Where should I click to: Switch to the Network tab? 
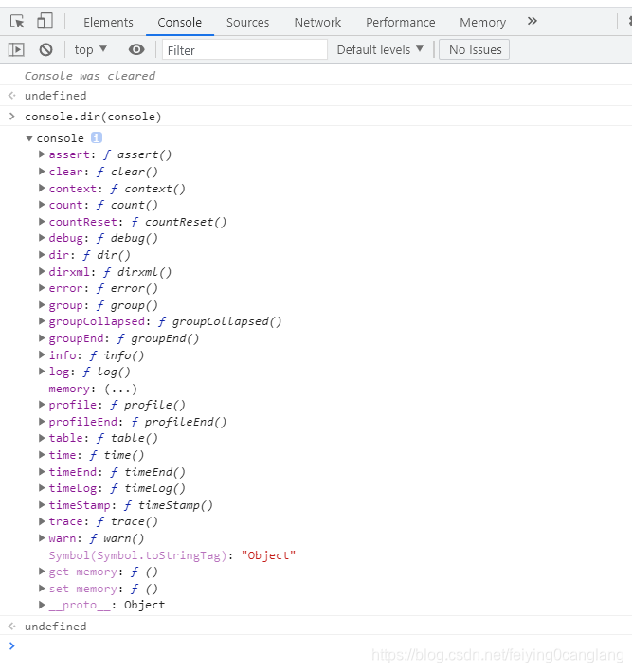[x=317, y=22]
